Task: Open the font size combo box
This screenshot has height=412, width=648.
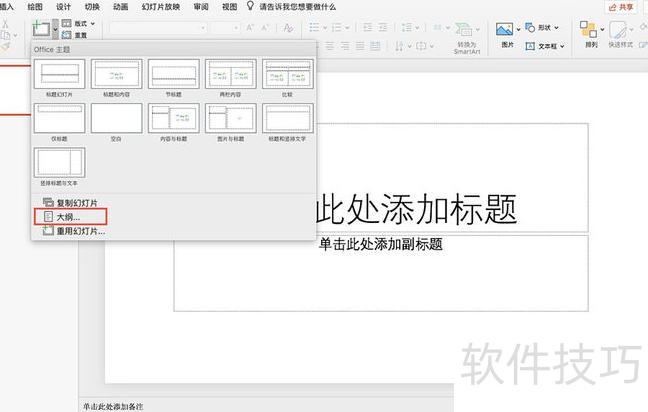Action: [x=225, y=28]
